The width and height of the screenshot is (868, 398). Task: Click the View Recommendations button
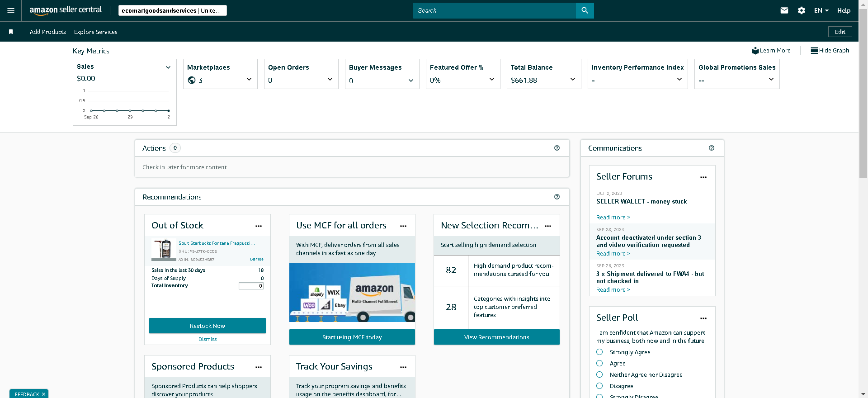tap(497, 337)
